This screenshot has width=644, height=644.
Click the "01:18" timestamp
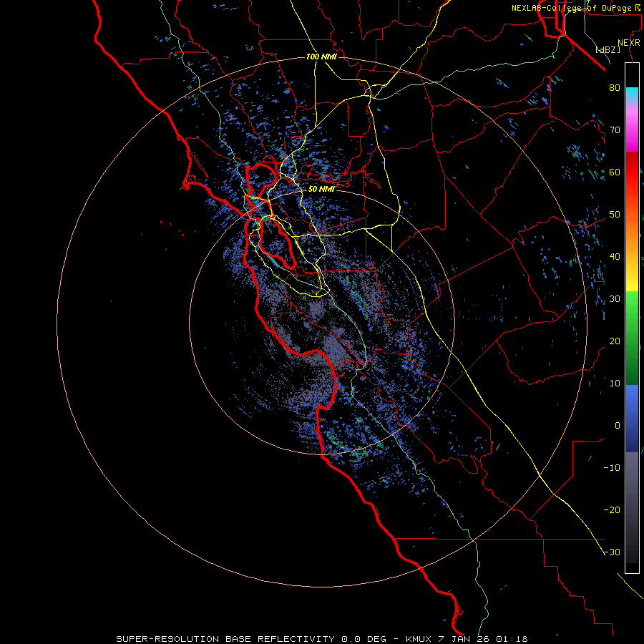click(512, 639)
